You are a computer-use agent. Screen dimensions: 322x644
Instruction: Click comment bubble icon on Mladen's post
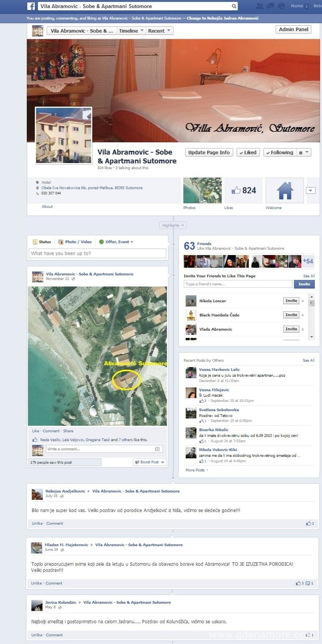(x=307, y=583)
